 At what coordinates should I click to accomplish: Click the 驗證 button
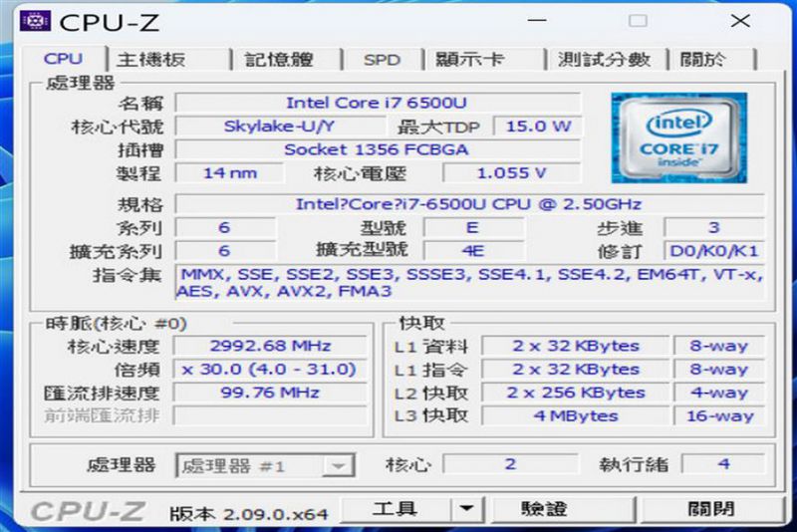pyautogui.click(x=562, y=509)
